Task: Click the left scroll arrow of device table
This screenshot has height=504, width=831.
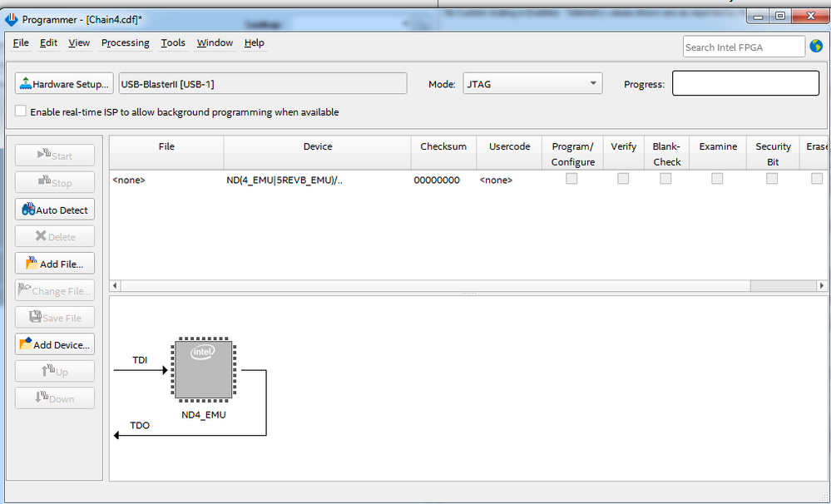Action: tap(115, 285)
